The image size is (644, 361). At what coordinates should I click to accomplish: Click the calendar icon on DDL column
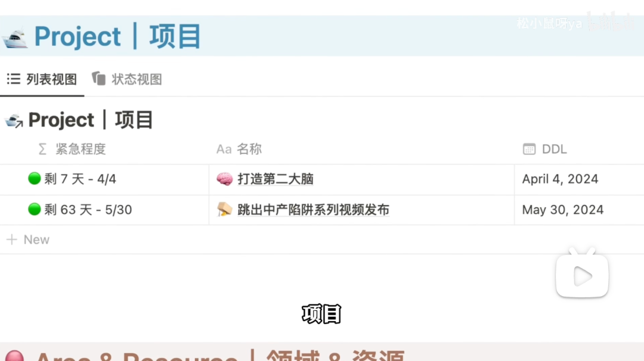pyautogui.click(x=529, y=149)
